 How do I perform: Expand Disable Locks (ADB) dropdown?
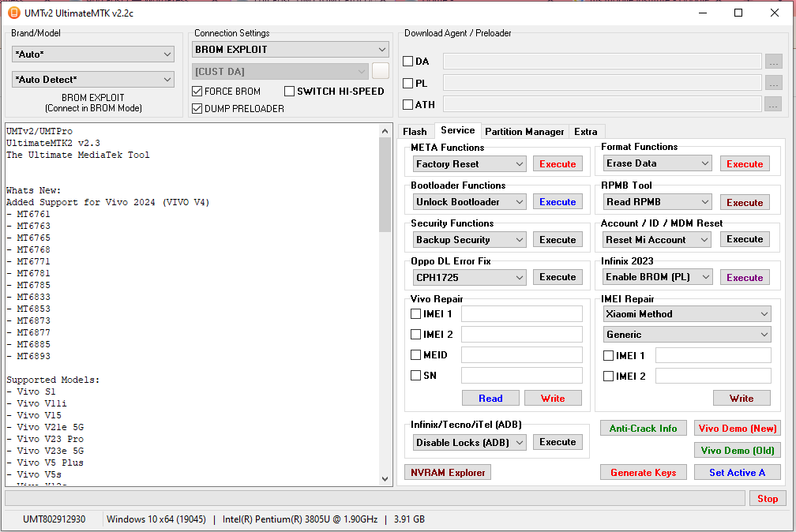(x=470, y=443)
